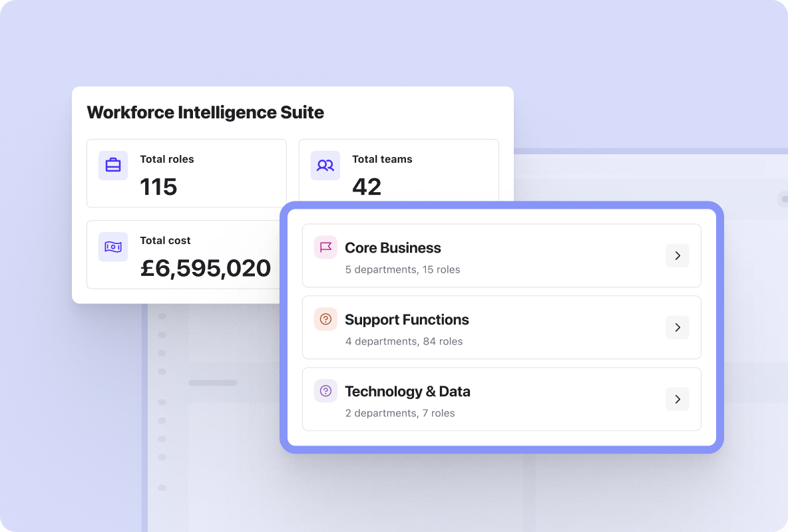This screenshot has height=532, width=788.
Task: Open the Core Business category row
Action: (x=502, y=256)
